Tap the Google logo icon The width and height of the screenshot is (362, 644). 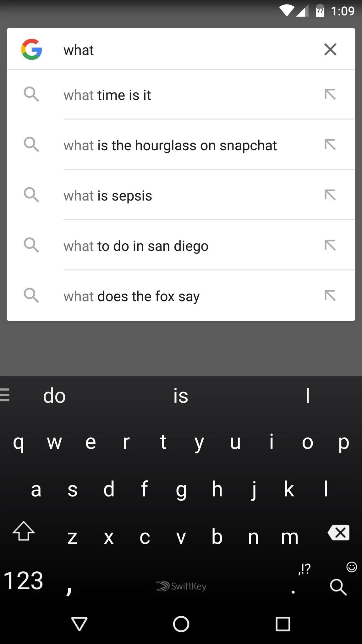(x=31, y=49)
